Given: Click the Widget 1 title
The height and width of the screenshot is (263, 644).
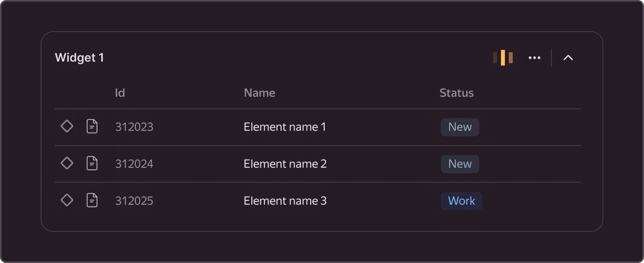Looking at the screenshot, I should click(79, 58).
